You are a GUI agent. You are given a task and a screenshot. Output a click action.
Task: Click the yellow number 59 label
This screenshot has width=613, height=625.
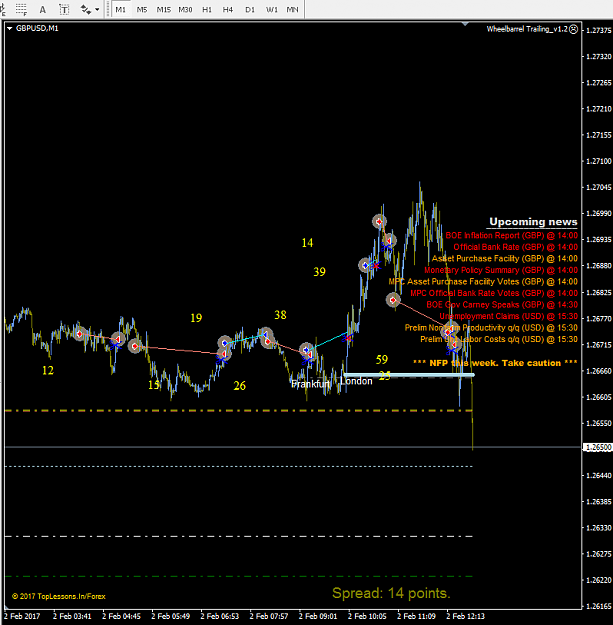coord(382,360)
